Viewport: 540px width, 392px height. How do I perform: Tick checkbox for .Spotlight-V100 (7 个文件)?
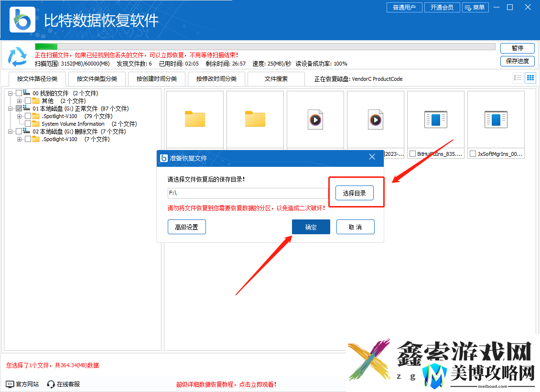(28, 139)
